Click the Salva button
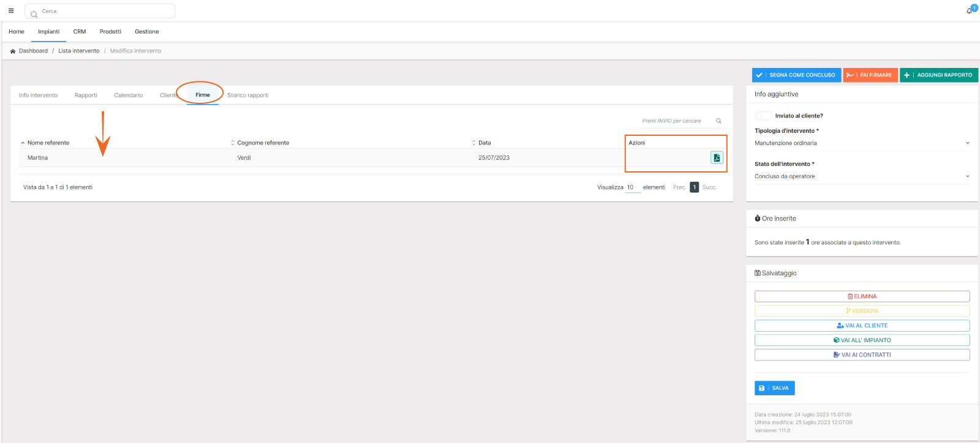This screenshot has width=980, height=443. (774, 388)
